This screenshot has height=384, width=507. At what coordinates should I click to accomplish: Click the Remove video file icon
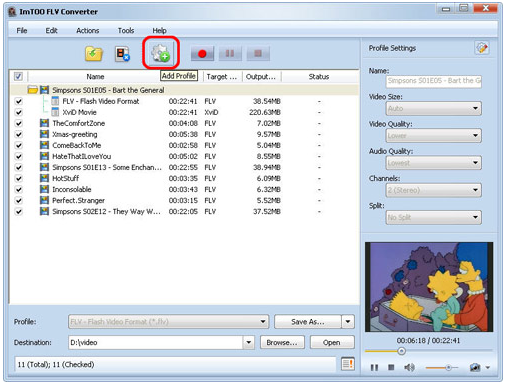(x=122, y=54)
